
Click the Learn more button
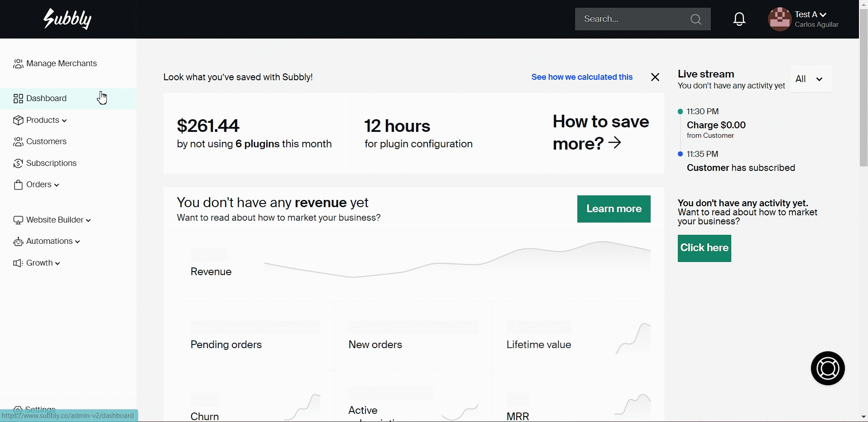click(x=614, y=209)
